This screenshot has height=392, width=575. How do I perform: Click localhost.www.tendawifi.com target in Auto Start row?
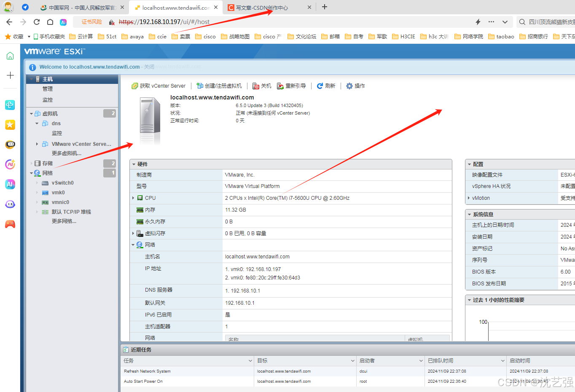284,381
